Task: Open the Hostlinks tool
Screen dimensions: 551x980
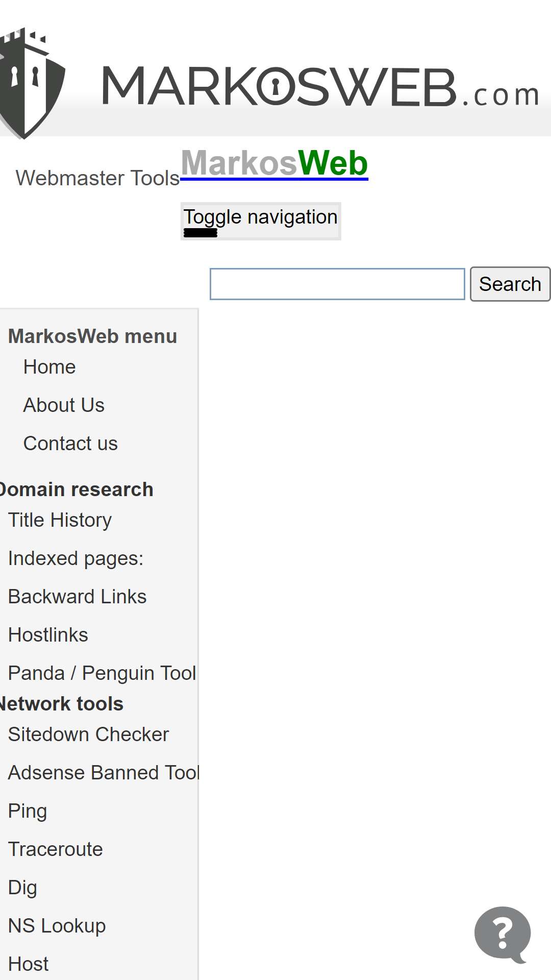Action: [48, 635]
